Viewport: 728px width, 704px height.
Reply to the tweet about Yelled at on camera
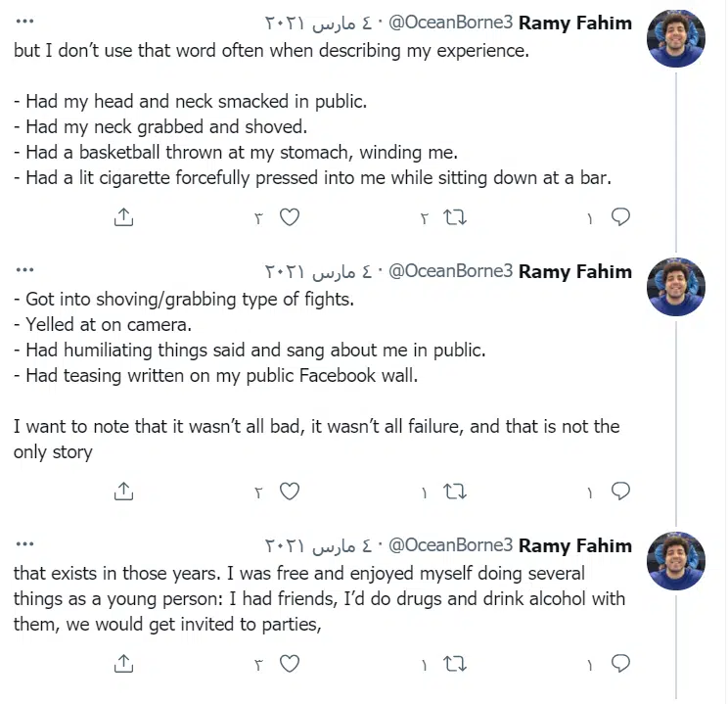point(620,492)
